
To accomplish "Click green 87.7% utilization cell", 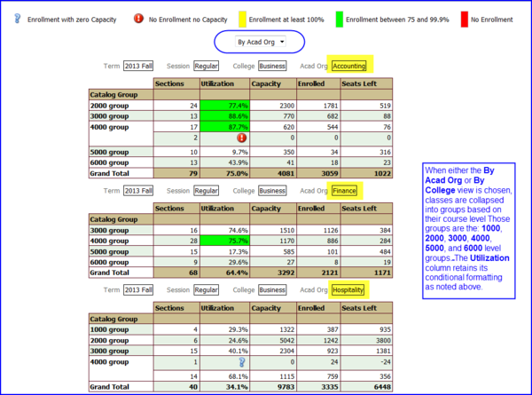I will [x=225, y=127].
